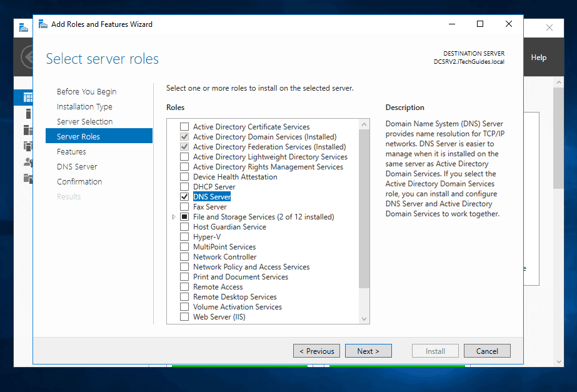This screenshot has width=577, height=392.
Task: Click roles list scroll down arrow
Action: (x=364, y=319)
